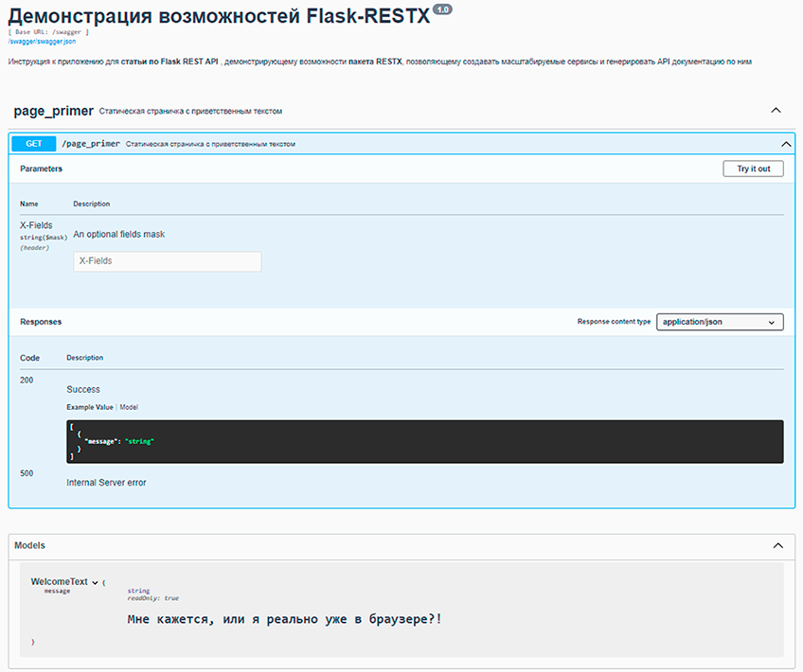
Task: Click the Flask-RESTX page title
Action: [x=218, y=16]
